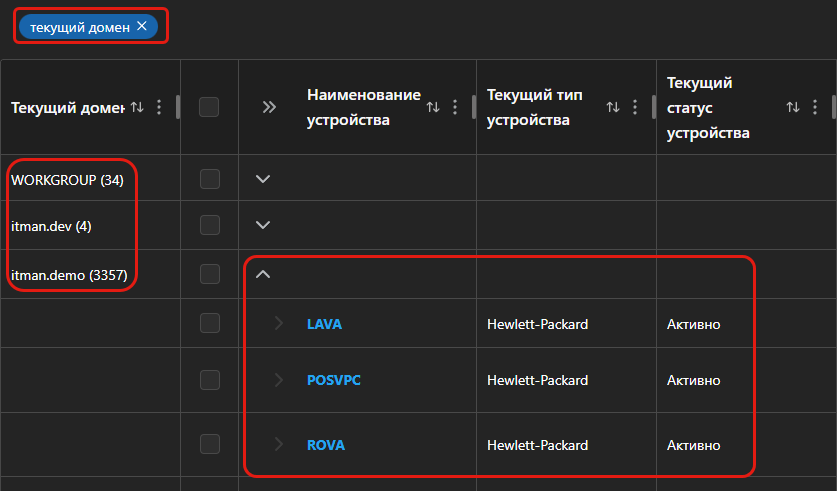Remove the «текущий домен» grouping chip
Screen dimensions: 837x491
[x=142, y=27]
